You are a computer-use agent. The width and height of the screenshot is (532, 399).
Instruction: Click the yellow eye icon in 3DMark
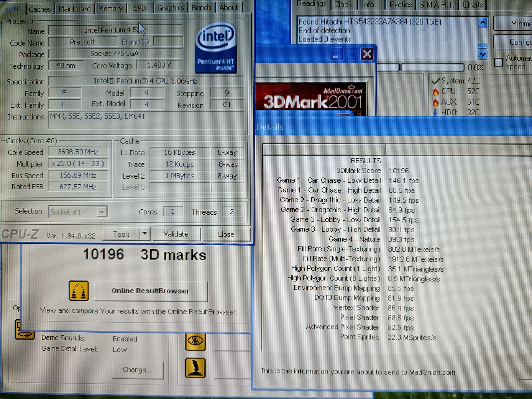point(195,341)
